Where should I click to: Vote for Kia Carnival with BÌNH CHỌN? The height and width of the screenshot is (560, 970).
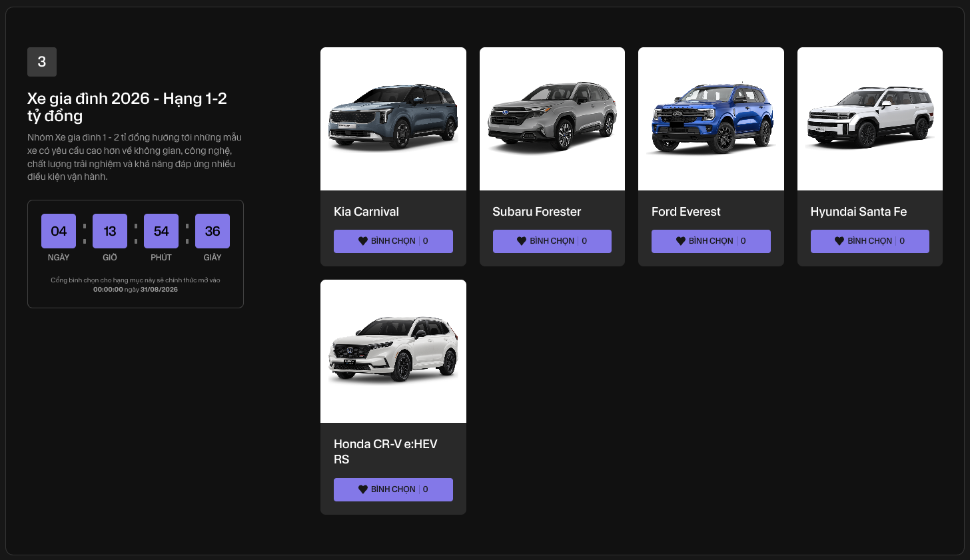393,241
